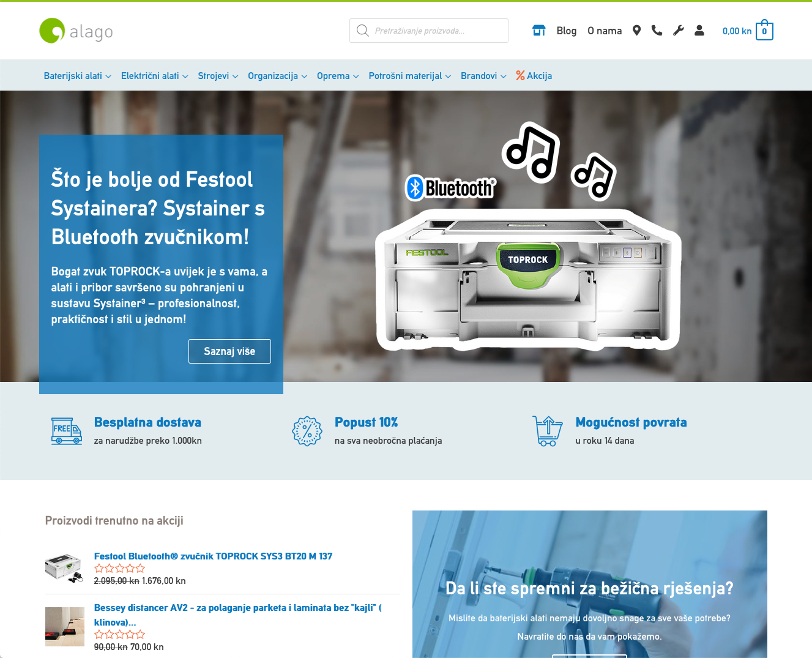The image size is (812, 658).
Task: Open the user account icon
Action: point(699,31)
